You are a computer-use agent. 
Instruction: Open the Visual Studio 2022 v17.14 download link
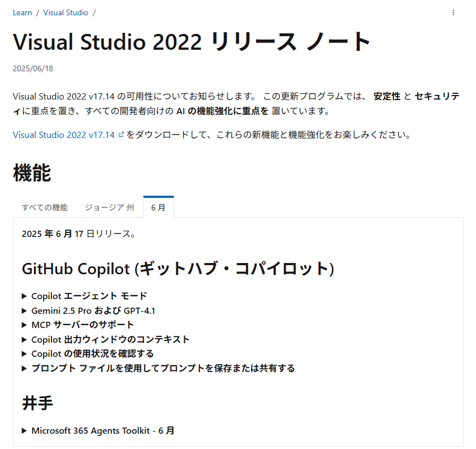point(64,135)
